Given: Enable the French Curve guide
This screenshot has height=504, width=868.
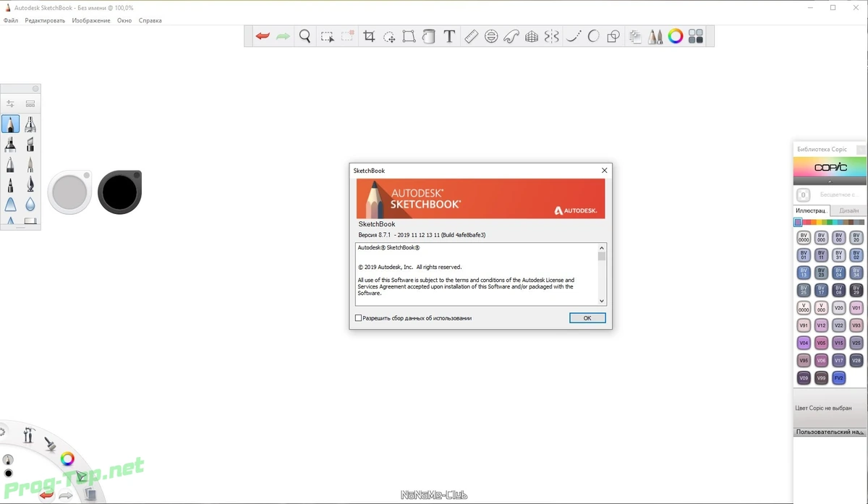Looking at the screenshot, I should point(511,36).
